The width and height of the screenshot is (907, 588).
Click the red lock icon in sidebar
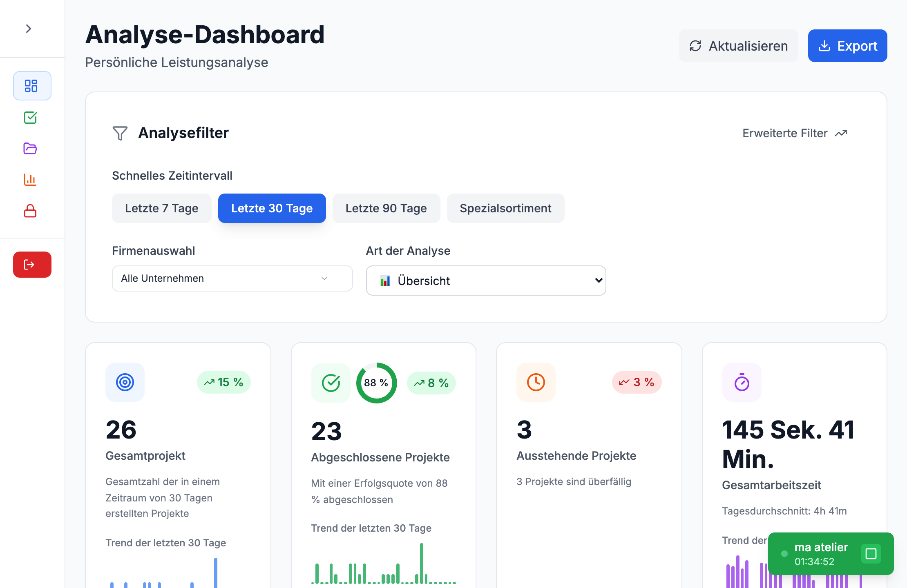31,211
